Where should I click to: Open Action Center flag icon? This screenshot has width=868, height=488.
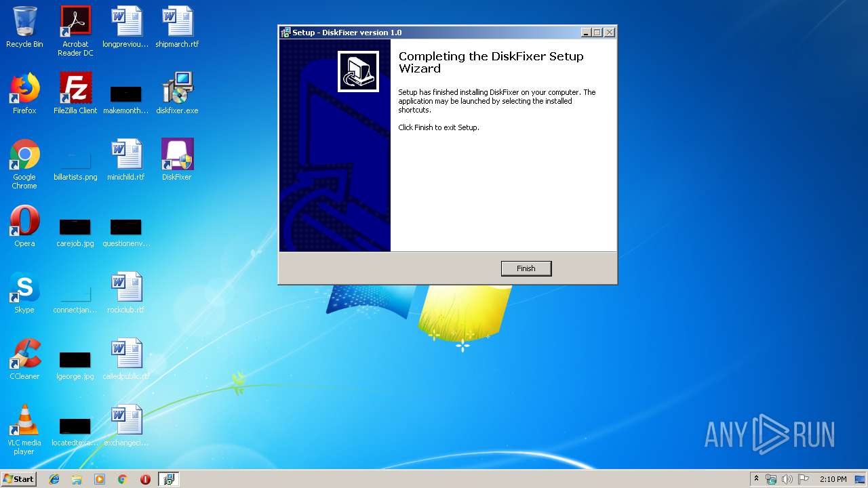[803, 479]
